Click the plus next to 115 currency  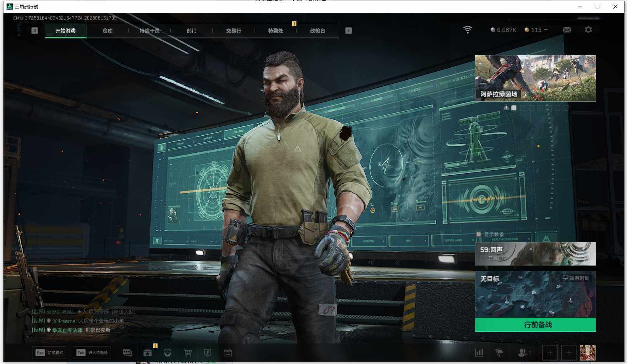pos(546,30)
